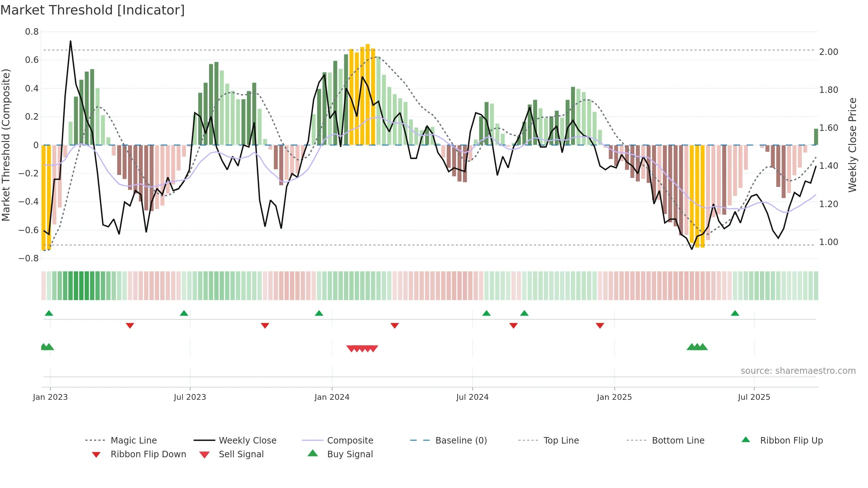Click the Jul 2023 axis label
Screen dimensions: 868x488
190,397
